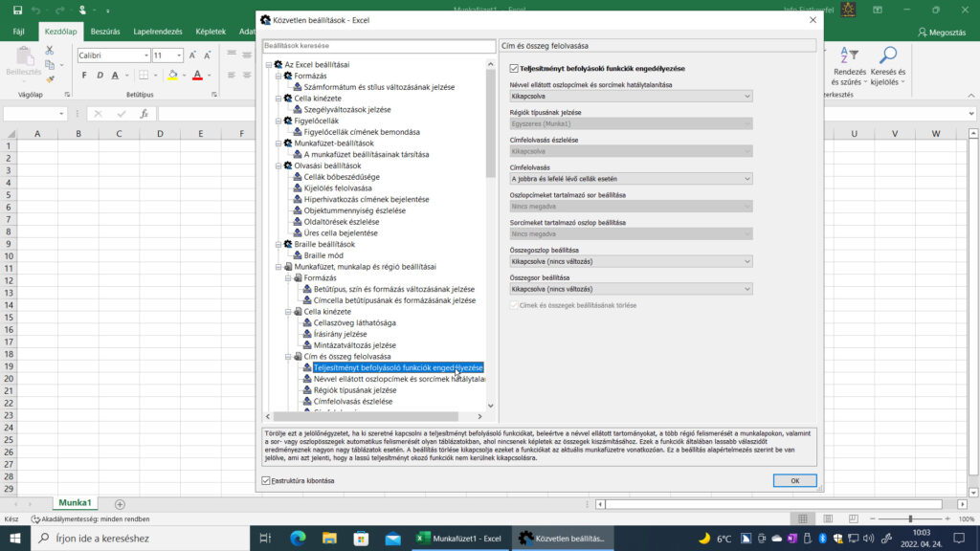This screenshot has height=551, width=980.
Task: Toggle underline formatting A button
Action: point(115,76)
